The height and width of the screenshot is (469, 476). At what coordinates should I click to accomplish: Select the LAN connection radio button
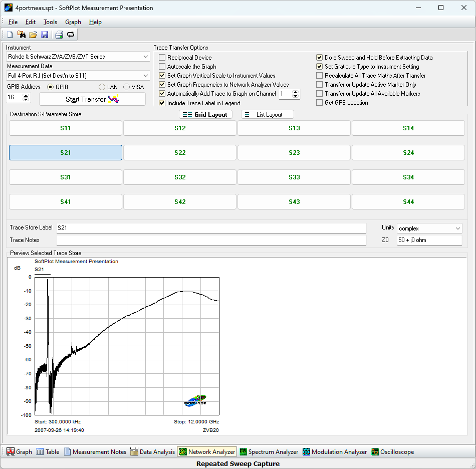[x=102, y=87]
